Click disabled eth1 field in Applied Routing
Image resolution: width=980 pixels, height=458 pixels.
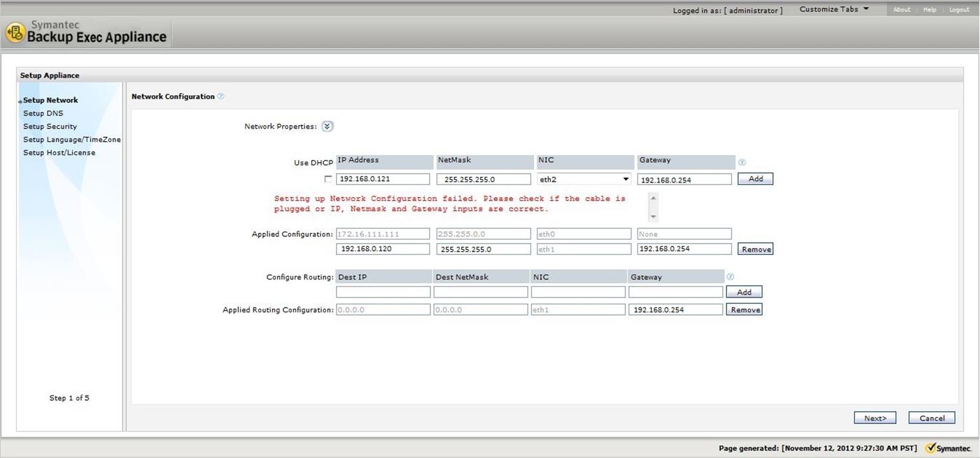coord(578,310)
